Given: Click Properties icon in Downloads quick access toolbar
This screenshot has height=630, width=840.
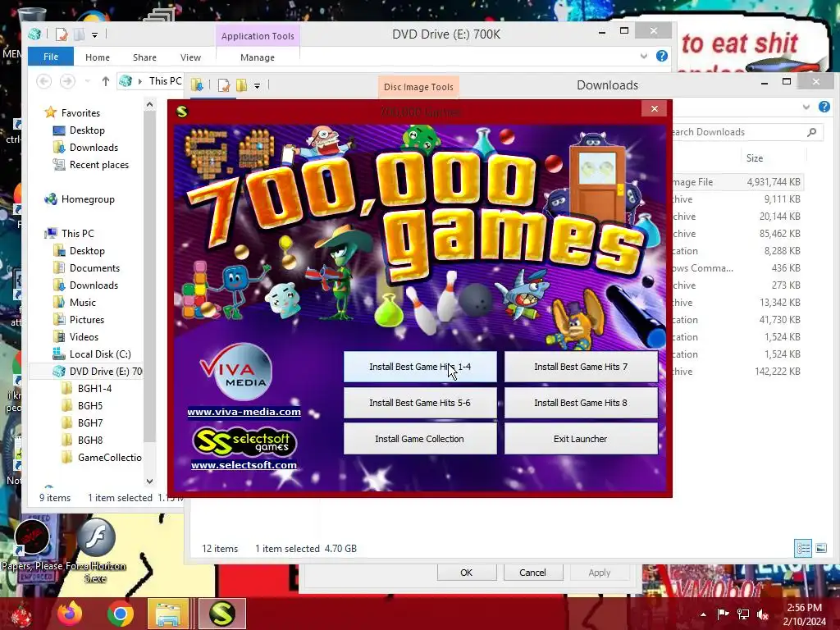Looking at the screenshot, I should point(224,85).
